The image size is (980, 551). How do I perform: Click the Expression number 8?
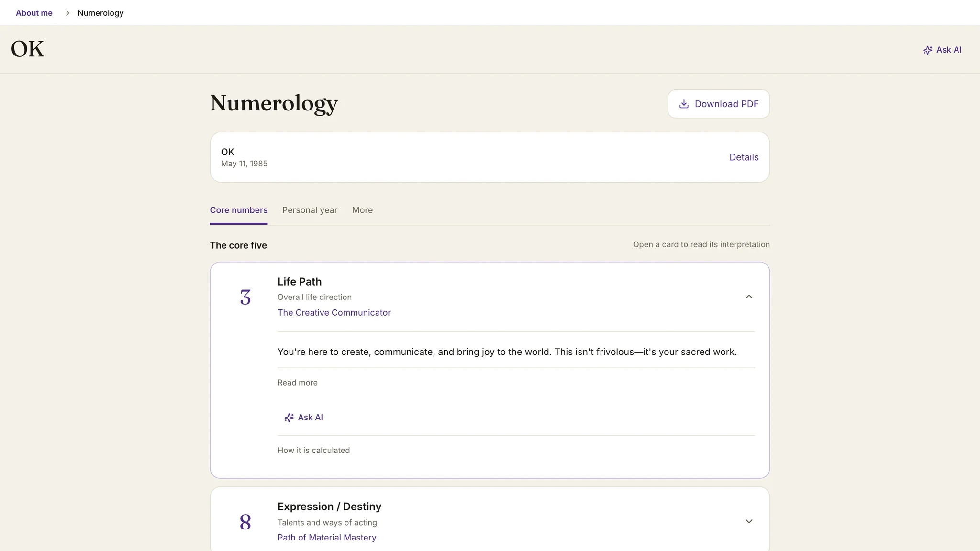(245, 522)
